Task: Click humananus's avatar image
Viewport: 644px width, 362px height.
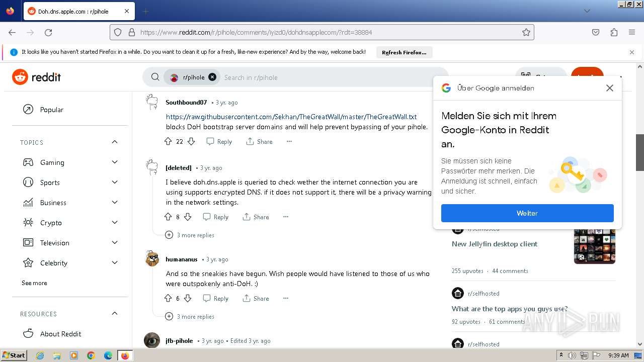Action: (152, 259)
